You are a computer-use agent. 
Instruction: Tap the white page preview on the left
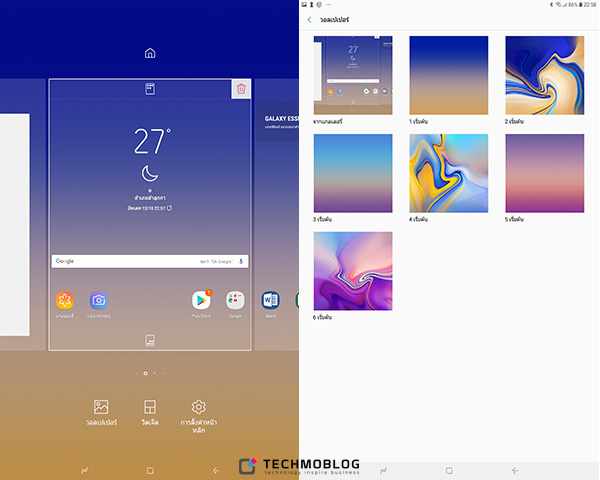[15, 224]
